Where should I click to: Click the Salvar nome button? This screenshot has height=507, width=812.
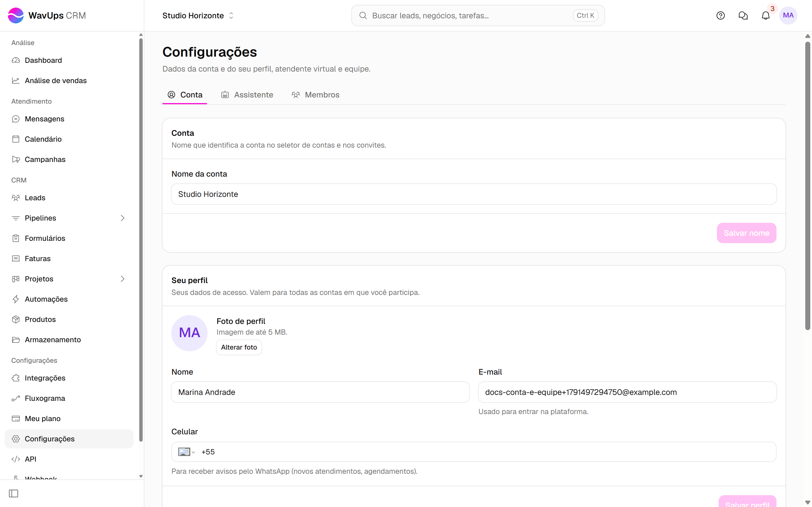tap(747, 233)
